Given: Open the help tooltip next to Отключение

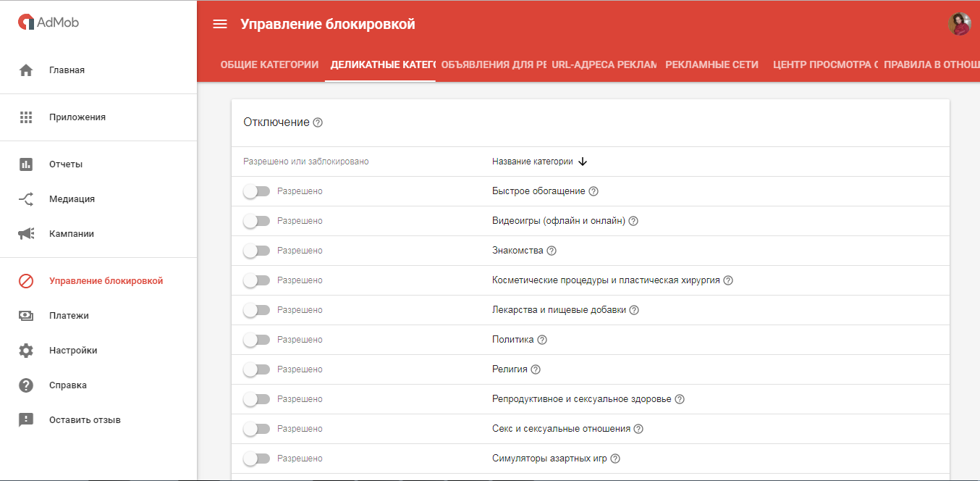Looking at the screenshot, I should (318, 122).
